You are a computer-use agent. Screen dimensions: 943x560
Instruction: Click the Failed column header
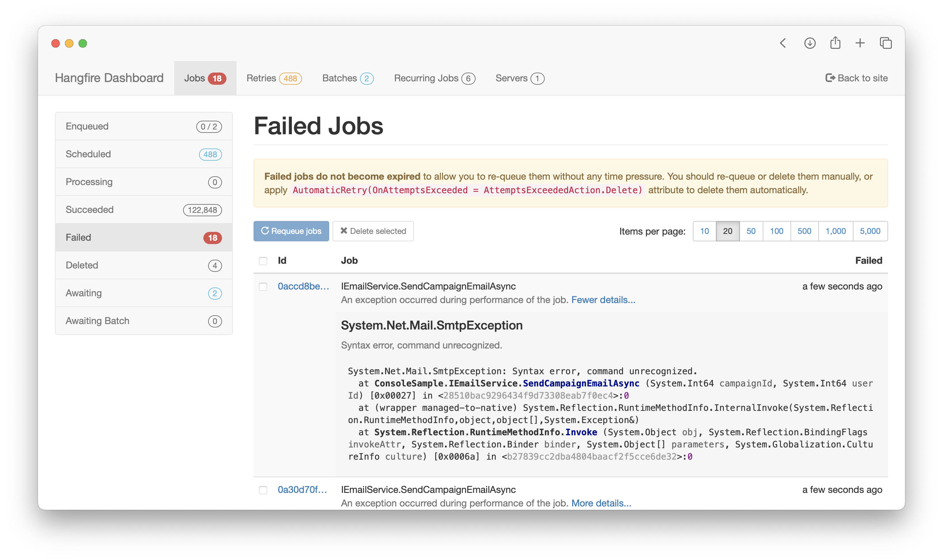click(868, 260)
